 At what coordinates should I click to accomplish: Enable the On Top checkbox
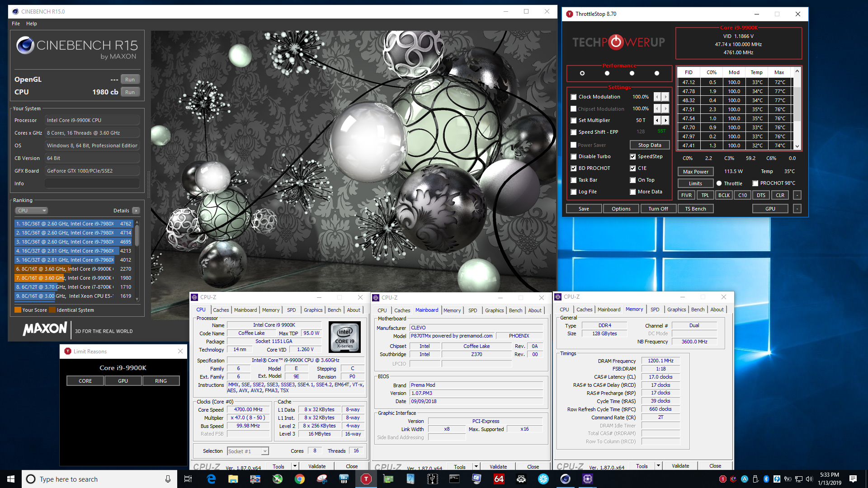click(x=633, y=180)
